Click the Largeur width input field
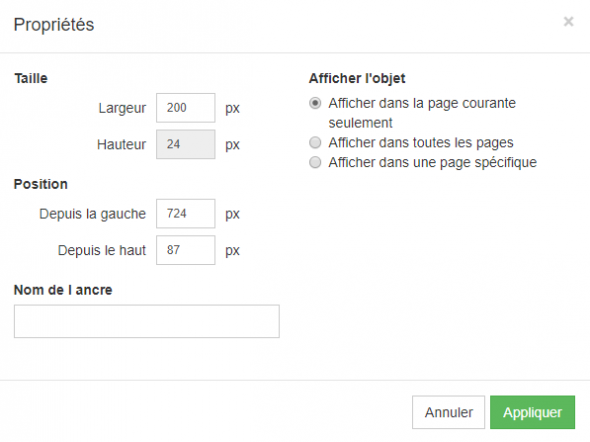This screenshot has height=442, width=590. click(186, 108)
